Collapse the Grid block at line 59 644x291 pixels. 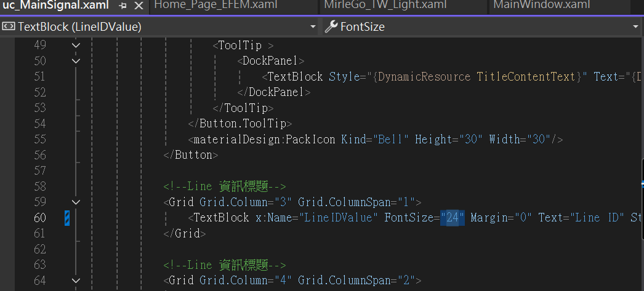point(76,202)
